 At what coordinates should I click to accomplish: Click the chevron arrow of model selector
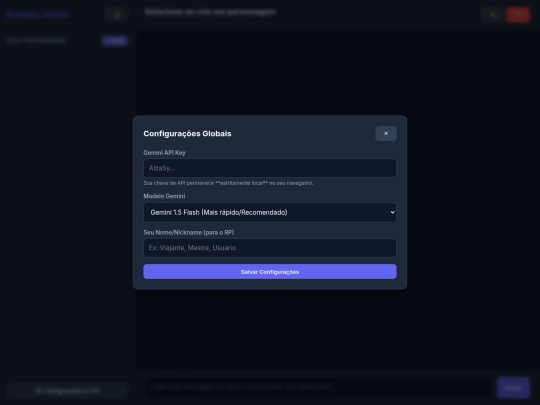392,212
